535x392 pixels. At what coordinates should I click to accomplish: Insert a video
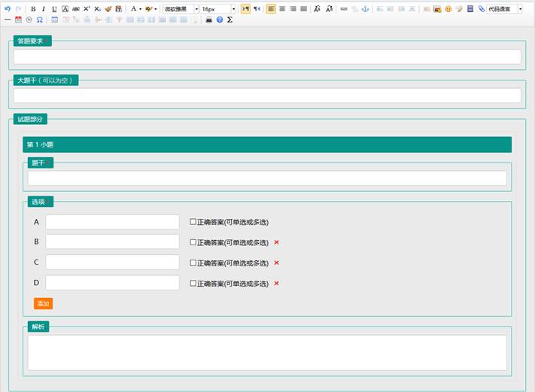pyautogui.click(x=470, y=9)
